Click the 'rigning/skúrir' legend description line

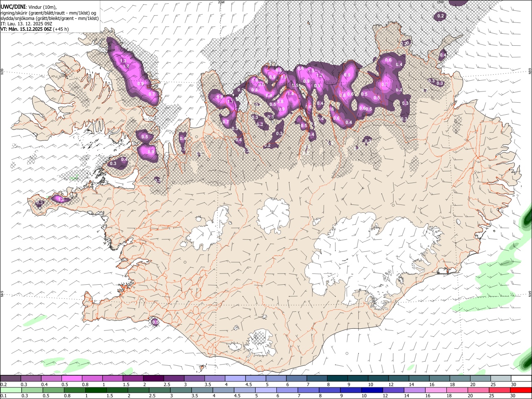click(49, 12)
